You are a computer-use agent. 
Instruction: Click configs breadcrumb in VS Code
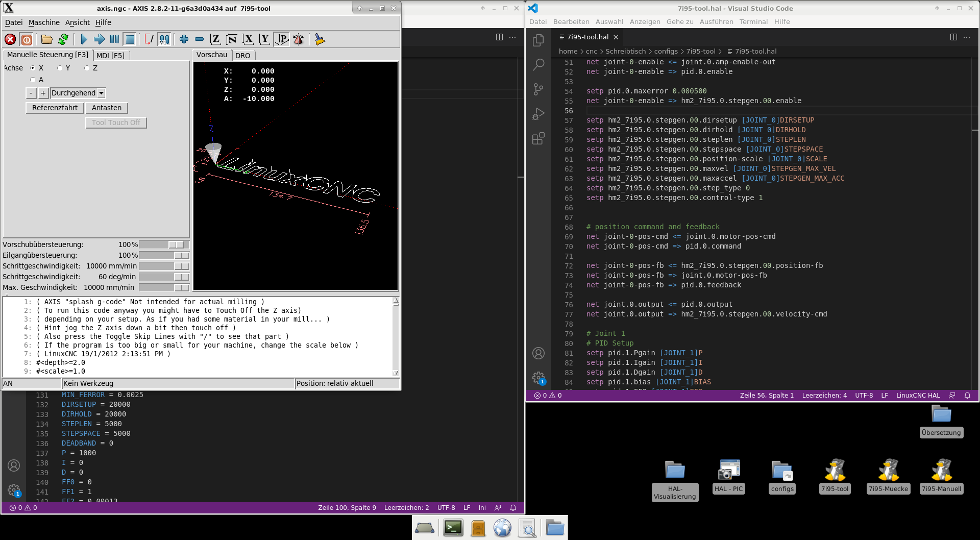tap(666, 52)
